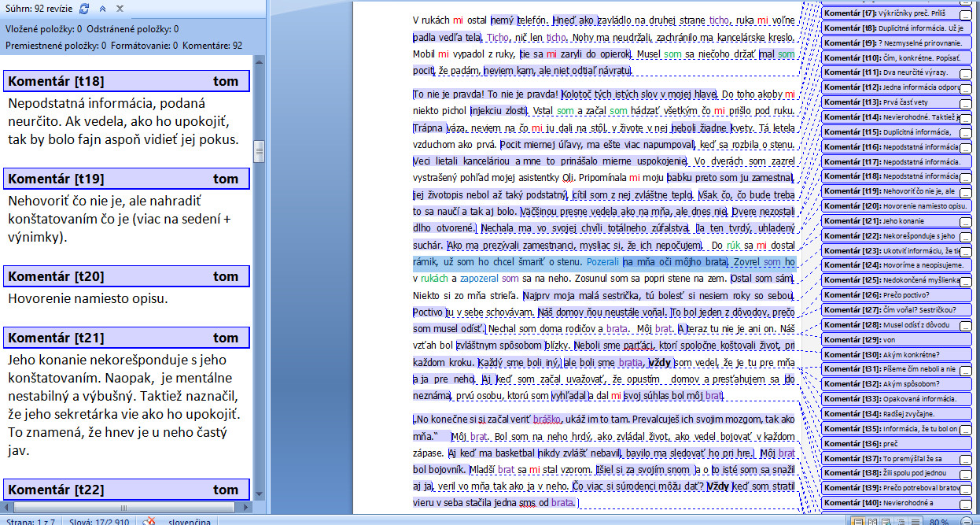Viewport: 980px width, 525px height.
Task: Click the underlined word 'sms' in the document
Action: [525, 502]
